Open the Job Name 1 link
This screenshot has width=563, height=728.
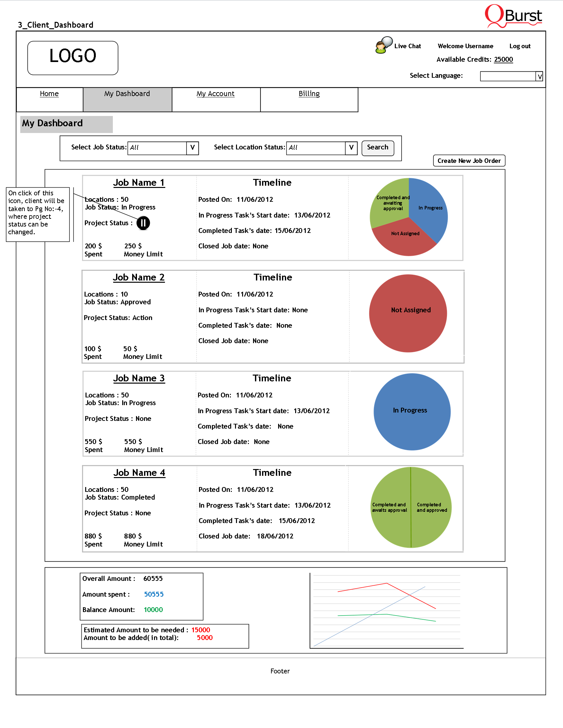139,183
